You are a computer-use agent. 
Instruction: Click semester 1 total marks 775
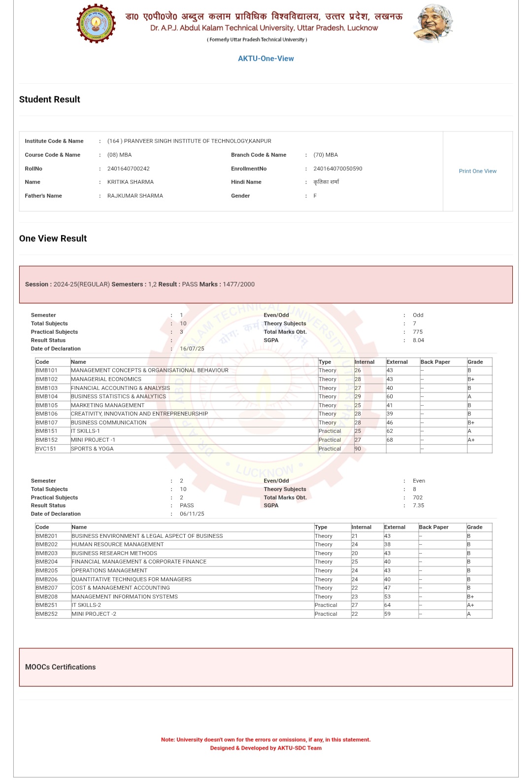tap(418, 332)
